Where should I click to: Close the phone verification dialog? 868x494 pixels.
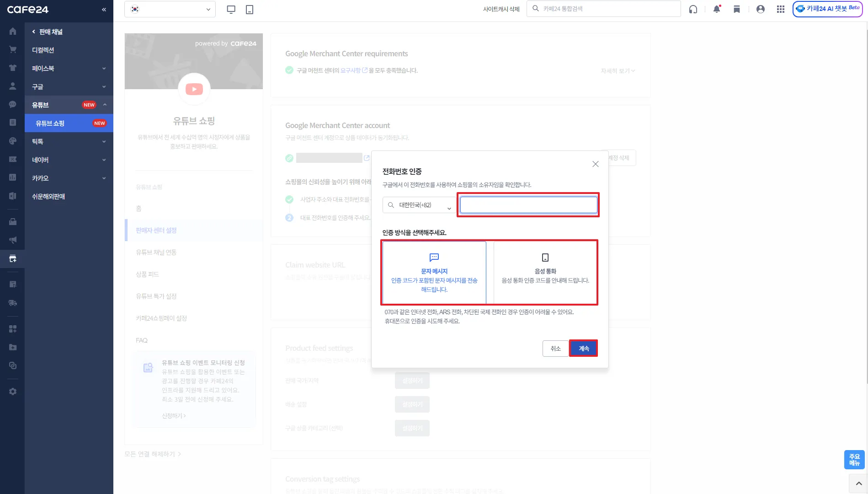(x=595, y=164)
